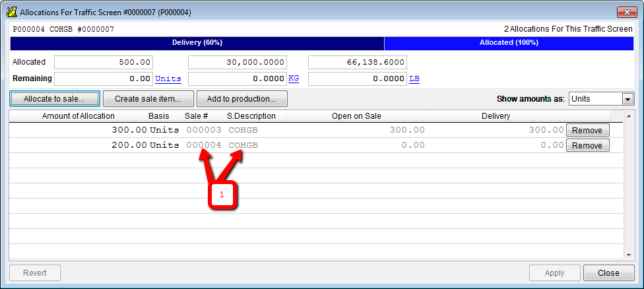Click the scroll down arrow of the list
Viewport: 644px width, 289px height.
click(628, 255)
